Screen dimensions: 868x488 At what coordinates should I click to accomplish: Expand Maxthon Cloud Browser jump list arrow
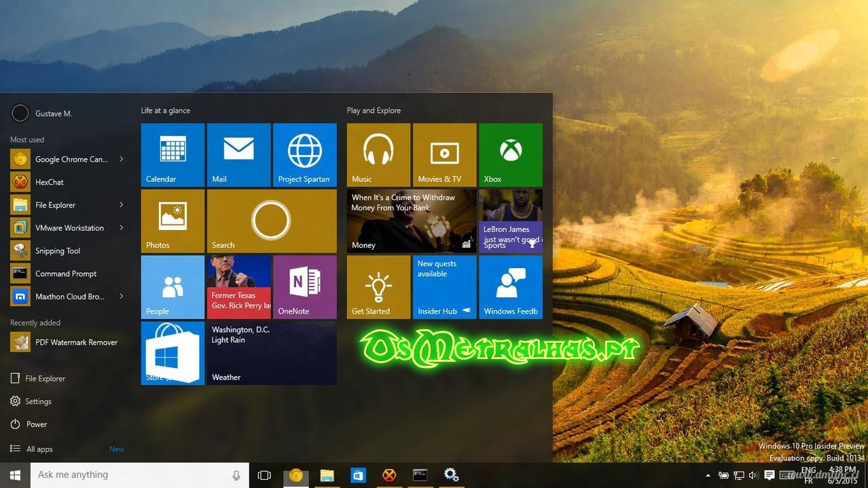point(122,297)
